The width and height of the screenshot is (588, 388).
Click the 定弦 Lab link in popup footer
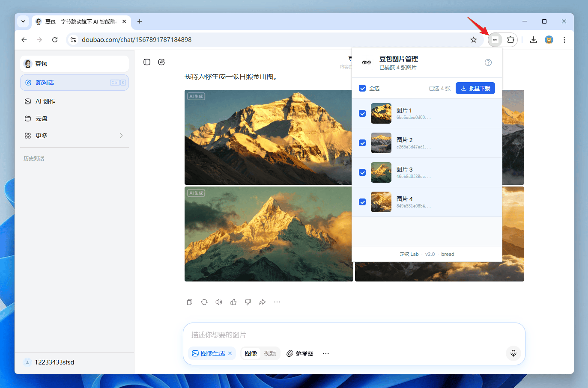click(x=409, y=254)
